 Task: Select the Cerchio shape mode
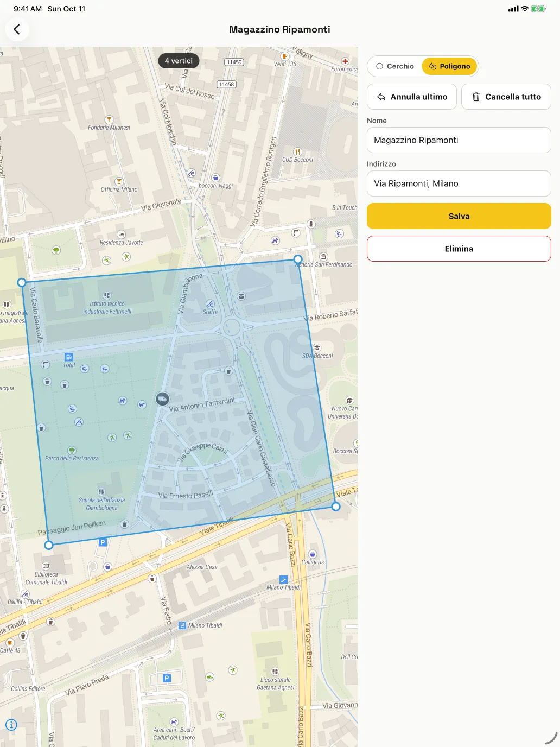[x=395, y=66]
